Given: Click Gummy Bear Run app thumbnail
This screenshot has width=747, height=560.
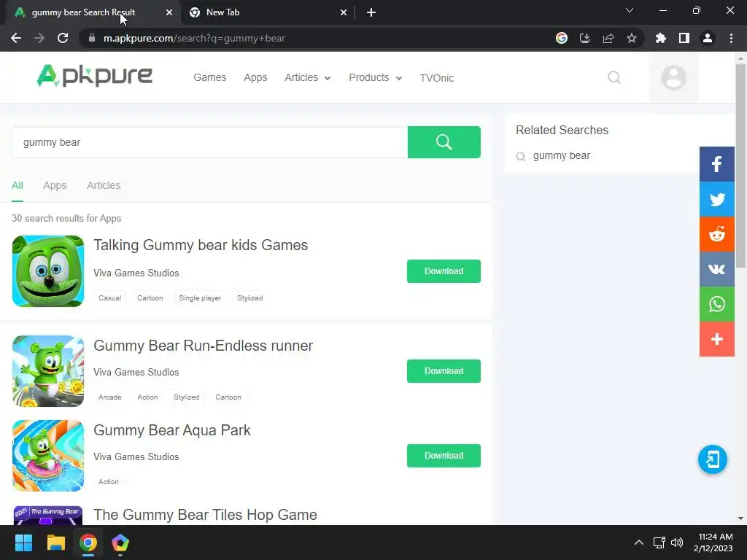Looking at the screenshot, I should (x=48, y=371).
